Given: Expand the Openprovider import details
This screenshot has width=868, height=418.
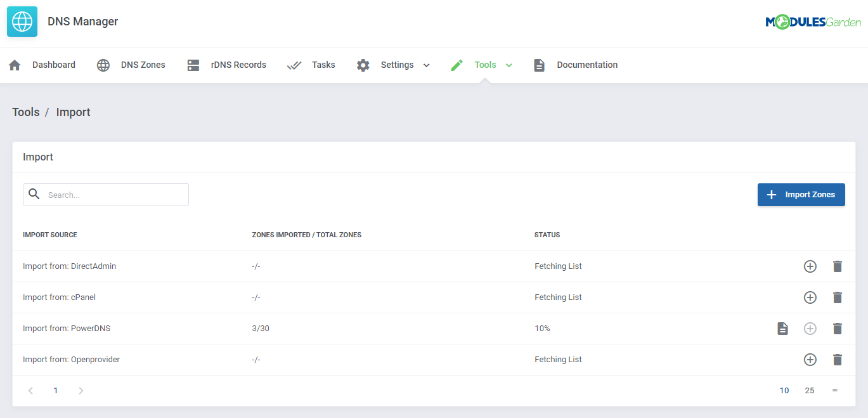Looking at the screenshot, I should [x=810, y=359].
